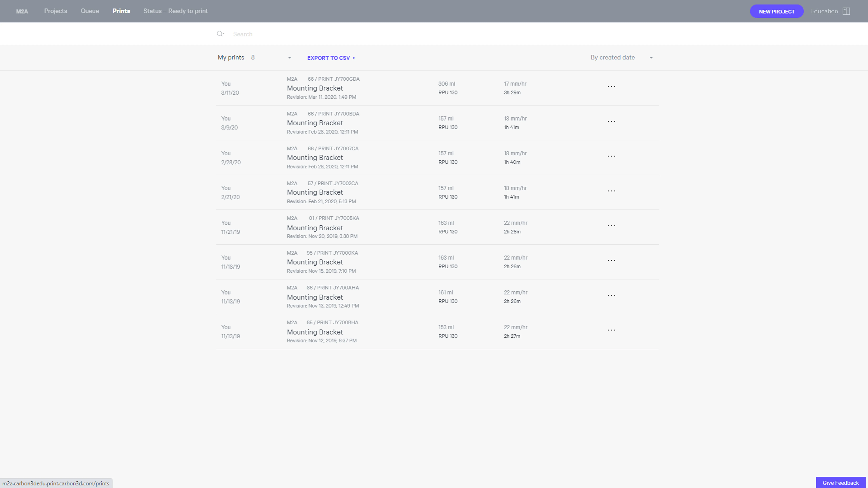The height and width of the screenshot is (488, 868).
Task: Click EXPORT TO CSV link
Action: (331, 58)
